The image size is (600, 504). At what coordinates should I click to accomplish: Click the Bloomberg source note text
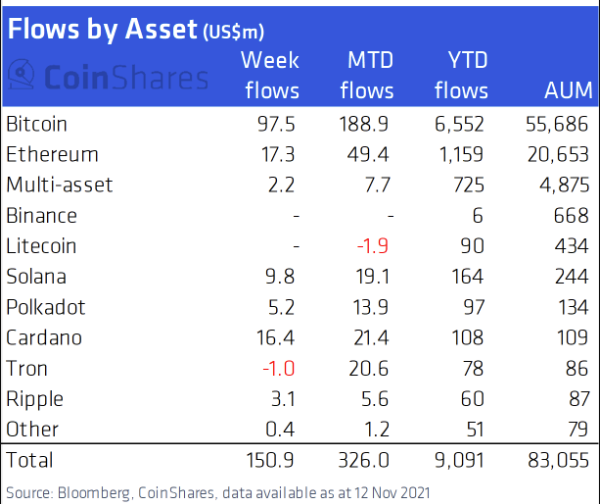pyautogui.click(x=218, y=493)
